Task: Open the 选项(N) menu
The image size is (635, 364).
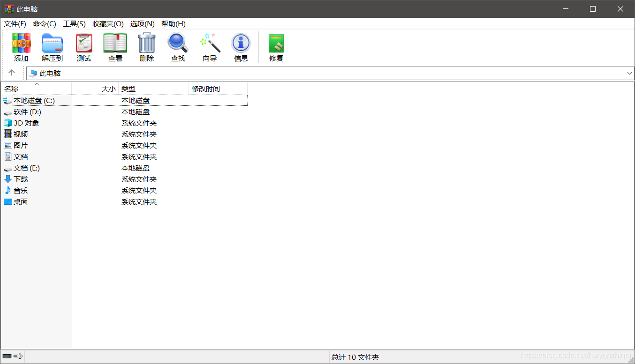Action: point(143,24)
